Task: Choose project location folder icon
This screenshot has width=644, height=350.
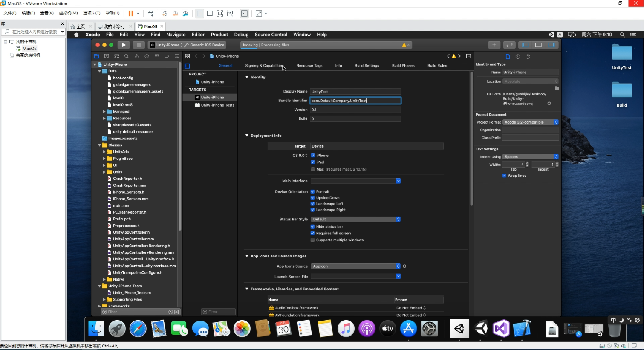Action: pos(557,88)
